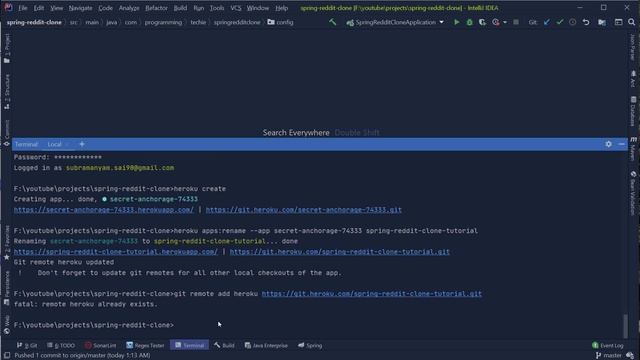
Task: Start debugging with the green bug icon
Action: tap(469, 22)
